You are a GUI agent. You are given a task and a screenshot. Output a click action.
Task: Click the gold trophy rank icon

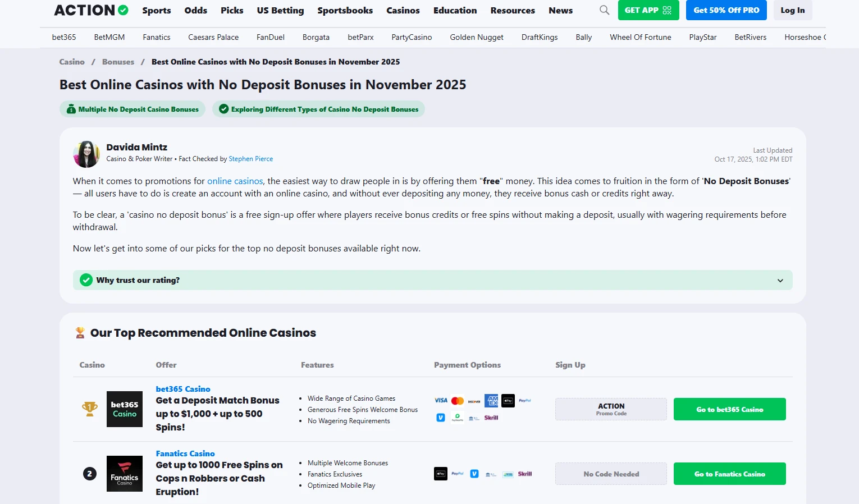pos(90,409)
